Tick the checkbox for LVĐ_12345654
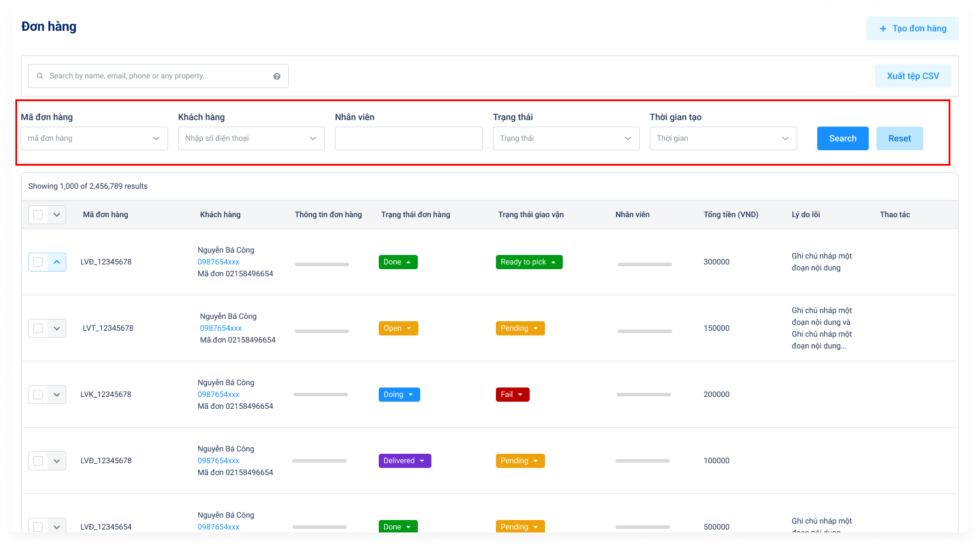Image resolution: width=980 pixels, height=549 pixels. (38, 527)
